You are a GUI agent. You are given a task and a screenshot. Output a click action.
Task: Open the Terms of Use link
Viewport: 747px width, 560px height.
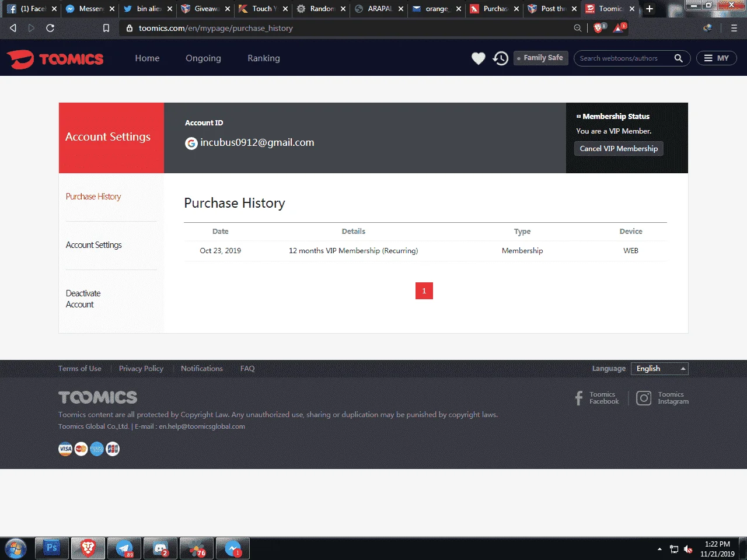pos(79,369)
